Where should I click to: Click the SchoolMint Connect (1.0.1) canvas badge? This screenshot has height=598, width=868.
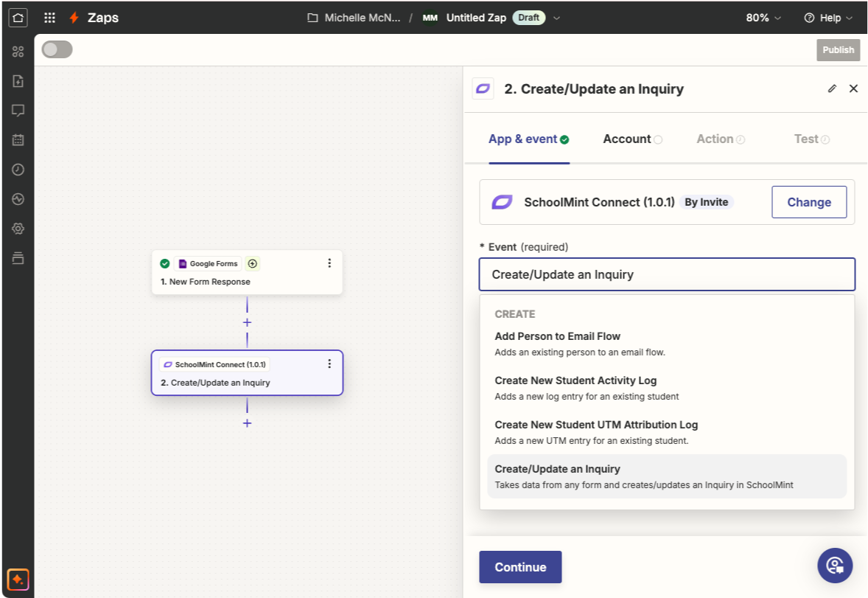point(214,365)
